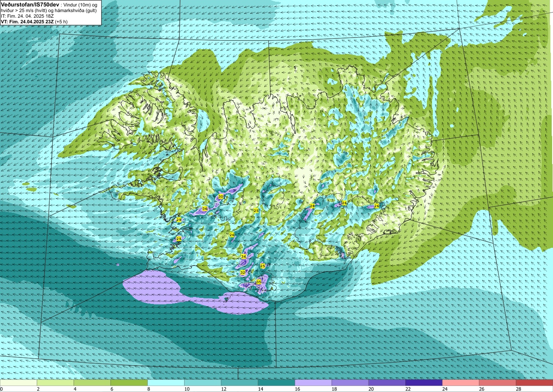This screenshot has width=553, height=392.
Task: Click the 18–20 m/s purple legend swatch
Action: pyautogui.click(x=350, y=383)
